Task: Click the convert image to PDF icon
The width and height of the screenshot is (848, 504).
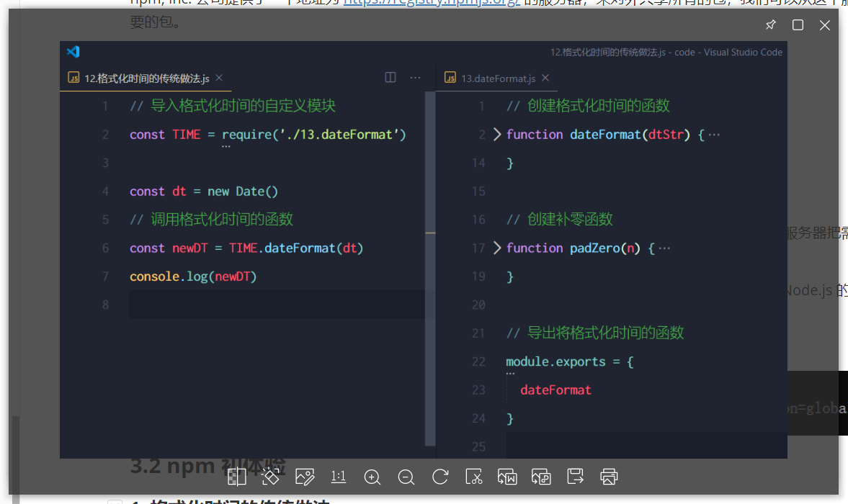Action: (541, 477)
